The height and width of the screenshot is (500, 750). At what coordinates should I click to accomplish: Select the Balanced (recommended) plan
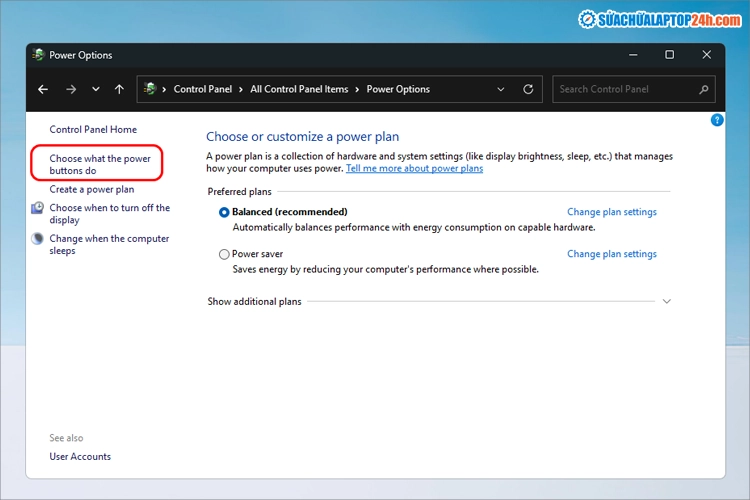pos(224,212)
